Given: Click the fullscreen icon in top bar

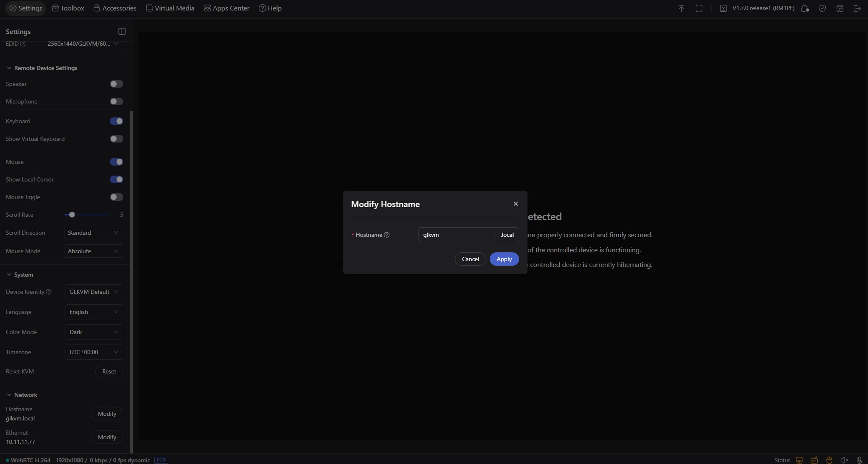Looking at the screenshot, I should point(699,8).
